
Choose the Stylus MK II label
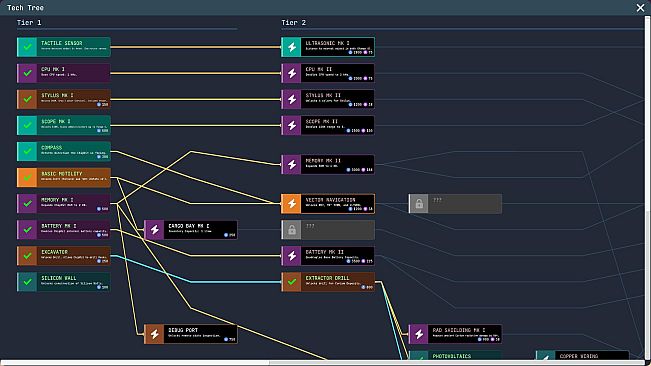[x=323, y=95]
